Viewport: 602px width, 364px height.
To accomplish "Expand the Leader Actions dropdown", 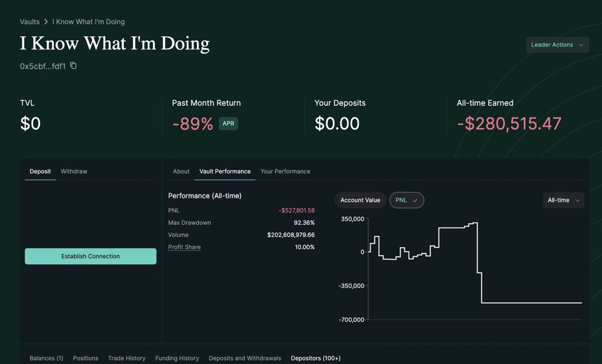I will 557,45.
